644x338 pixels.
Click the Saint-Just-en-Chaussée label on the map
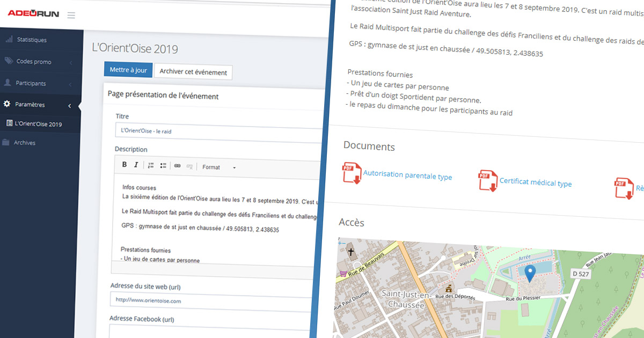point(406,299)
